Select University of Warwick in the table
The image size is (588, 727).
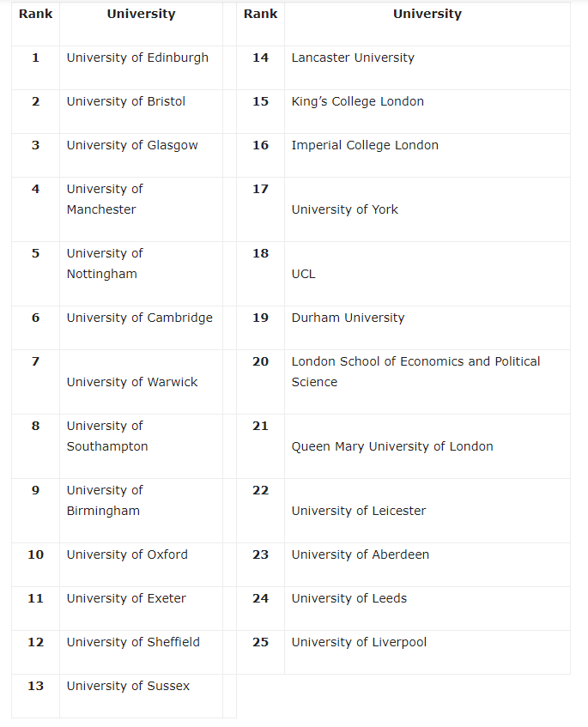pyautogui.click(x=132, y=382)
